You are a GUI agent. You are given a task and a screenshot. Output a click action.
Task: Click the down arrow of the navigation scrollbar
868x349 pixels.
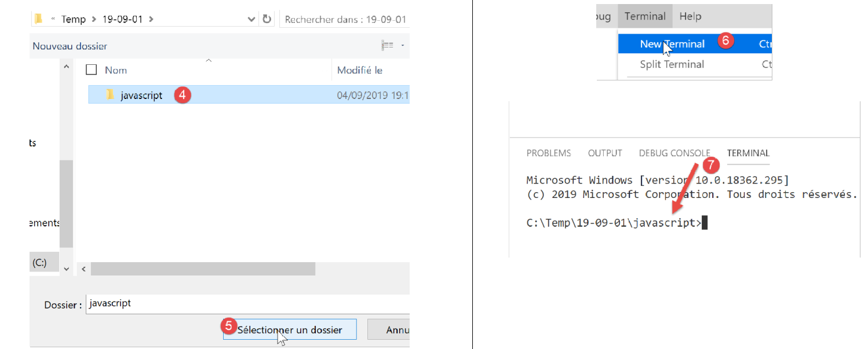tap(66, 269)
